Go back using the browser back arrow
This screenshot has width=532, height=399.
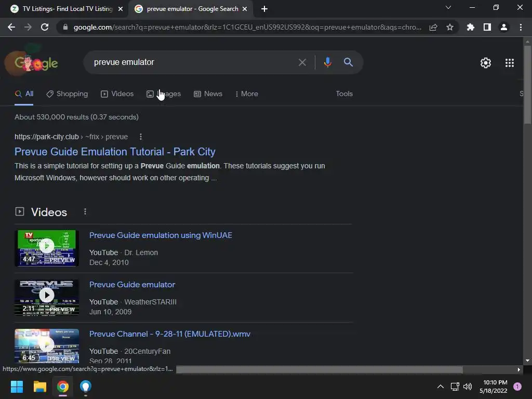[11, 27]
